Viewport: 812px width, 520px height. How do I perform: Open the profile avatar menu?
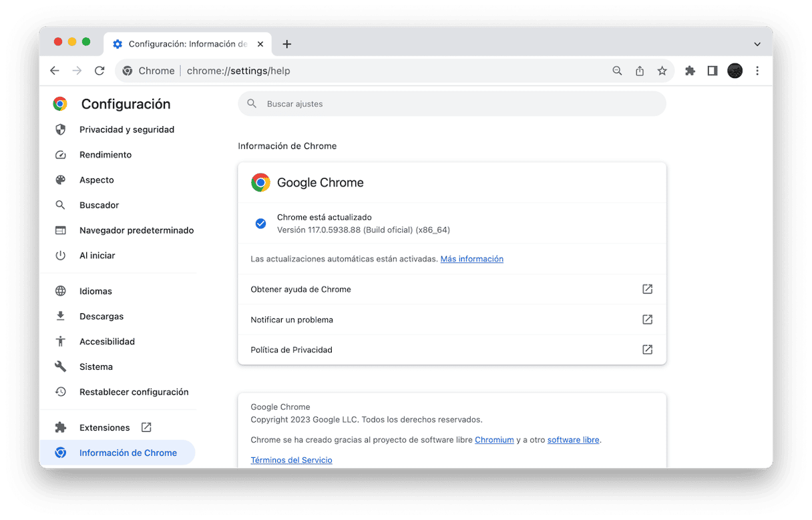[x=735, y=71]
